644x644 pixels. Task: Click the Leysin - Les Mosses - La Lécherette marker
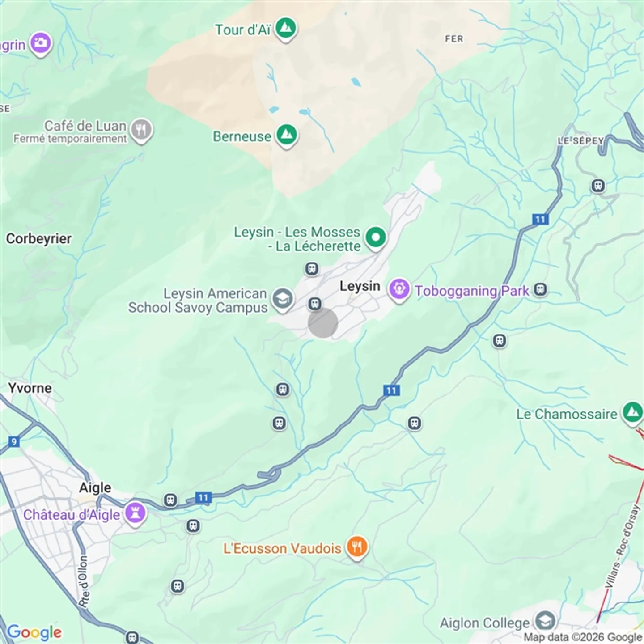click(376, 238)
